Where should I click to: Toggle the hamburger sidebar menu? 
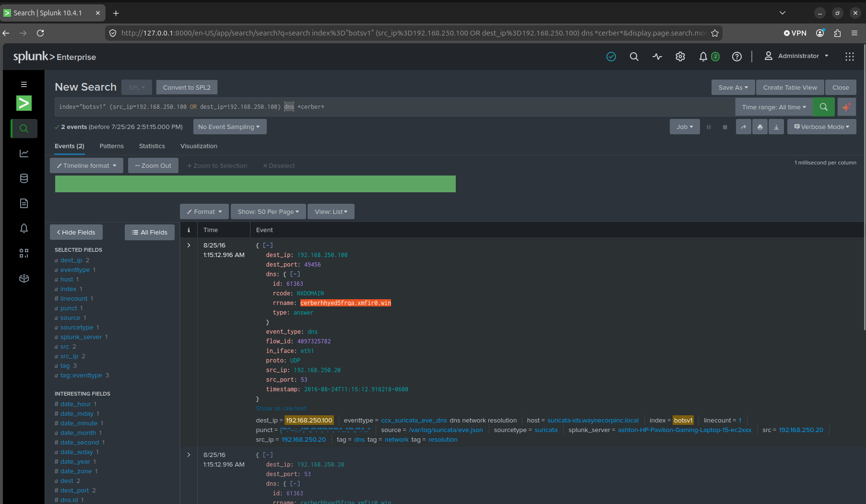click(24, 84)
